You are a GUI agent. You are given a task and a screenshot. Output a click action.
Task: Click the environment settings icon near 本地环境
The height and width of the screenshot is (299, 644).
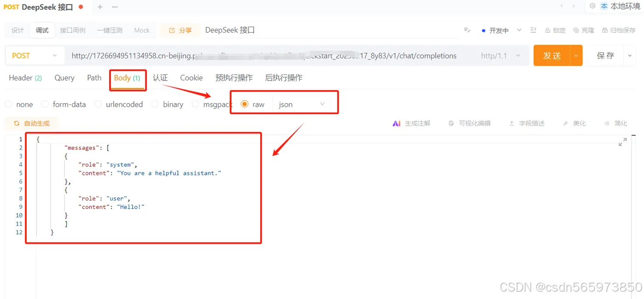click(592, 6)
